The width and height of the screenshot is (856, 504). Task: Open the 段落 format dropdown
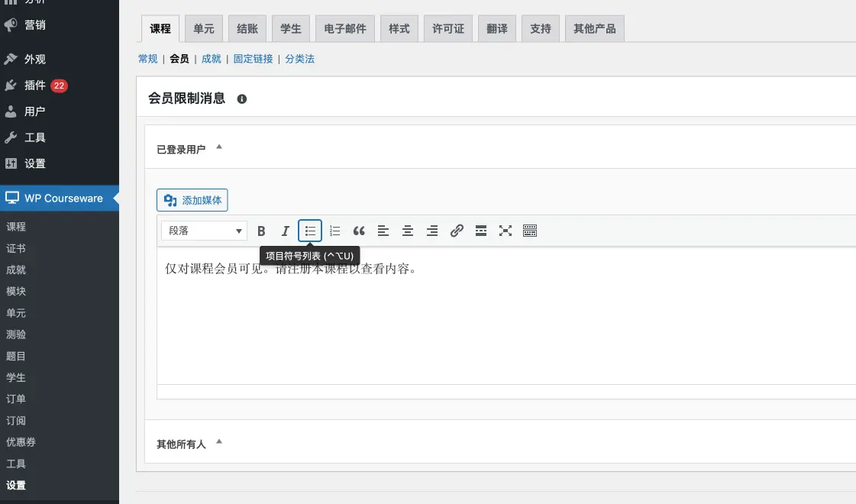click(x=204, y=231)
